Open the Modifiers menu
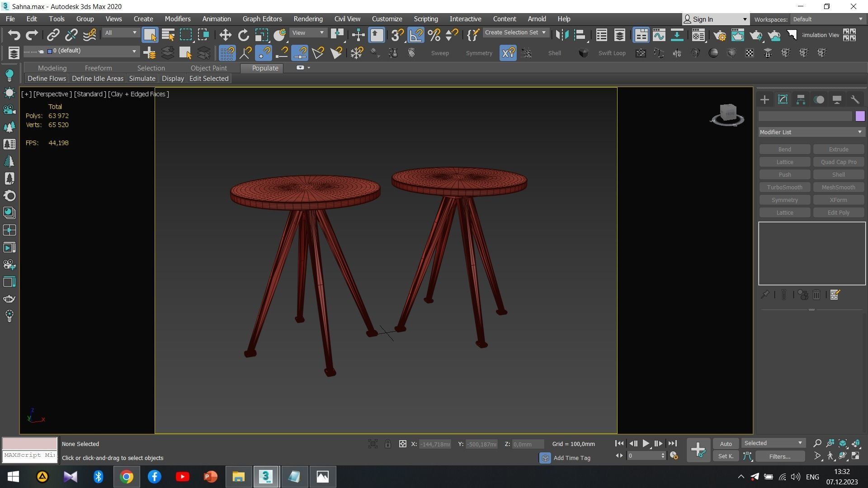 pyautogui.click(x=177, y=19)
